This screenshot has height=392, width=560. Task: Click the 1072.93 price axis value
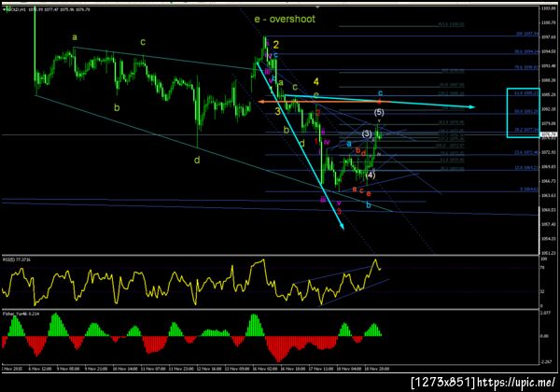tap(549, 152)
